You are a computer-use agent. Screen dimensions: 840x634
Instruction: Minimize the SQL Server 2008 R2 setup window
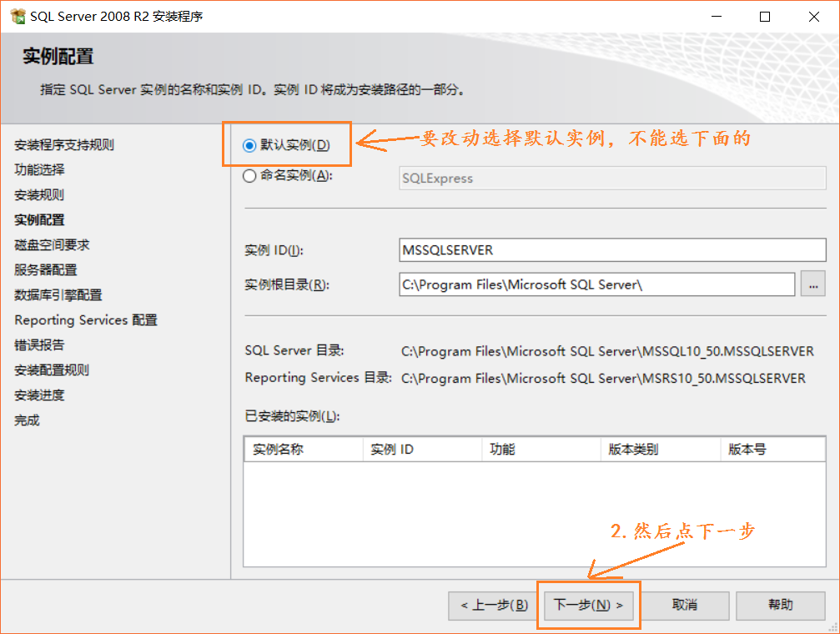click(717, 17)
